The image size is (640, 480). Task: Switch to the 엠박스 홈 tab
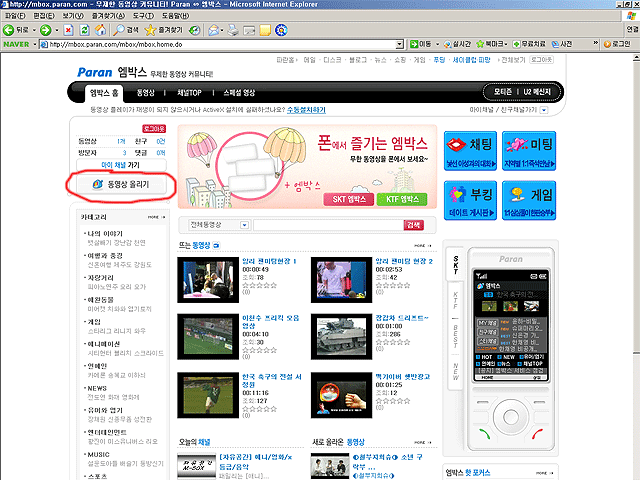coord(104,93)
